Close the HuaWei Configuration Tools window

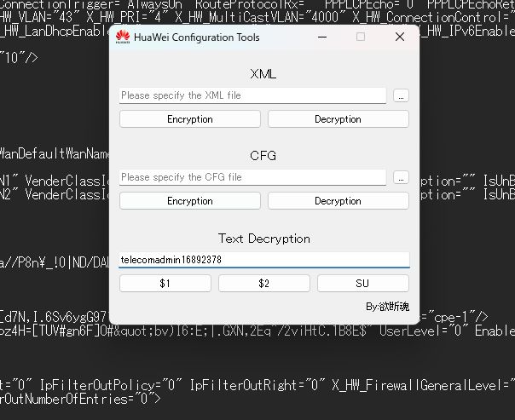click(x=400, y=37)
